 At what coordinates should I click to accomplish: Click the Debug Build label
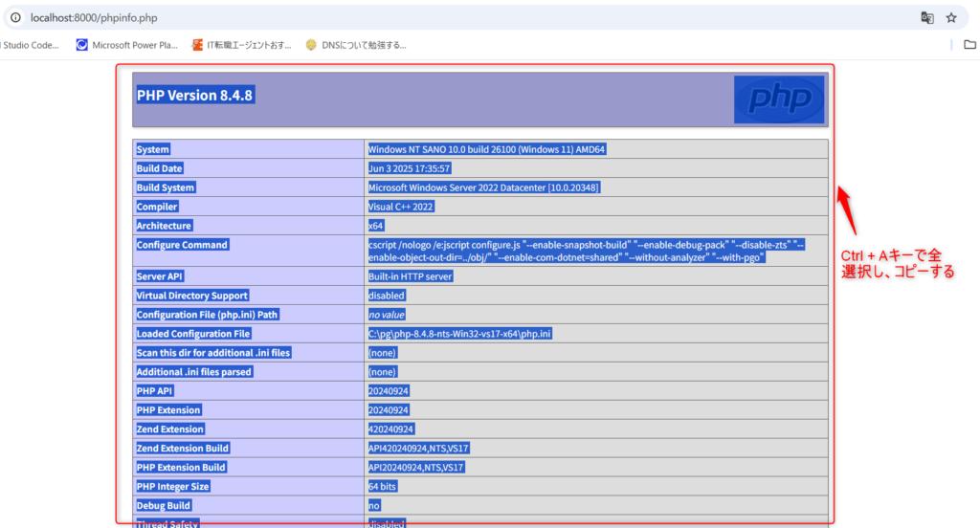tap(163, 505)
